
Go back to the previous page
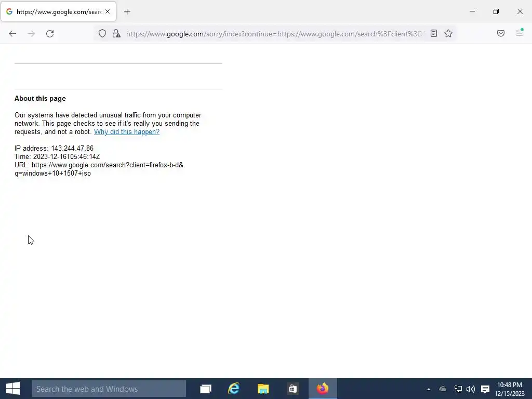[x=12, y=34]
